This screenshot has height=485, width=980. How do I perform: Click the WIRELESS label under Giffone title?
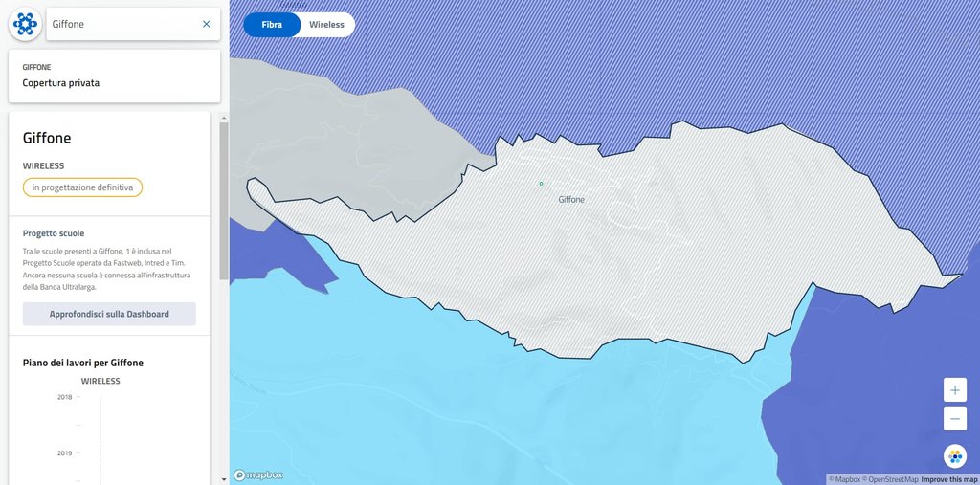tap(44, 166)
